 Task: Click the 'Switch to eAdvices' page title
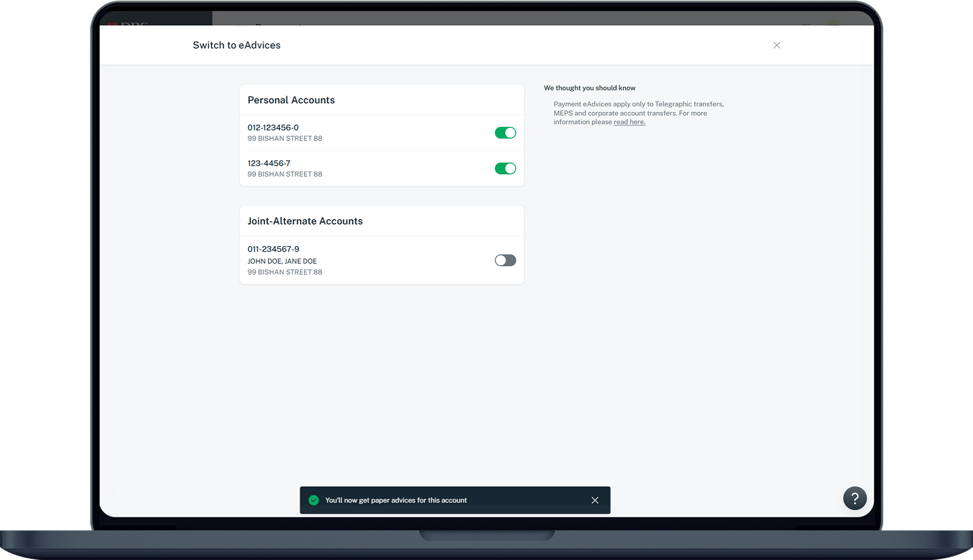[236, 45]
